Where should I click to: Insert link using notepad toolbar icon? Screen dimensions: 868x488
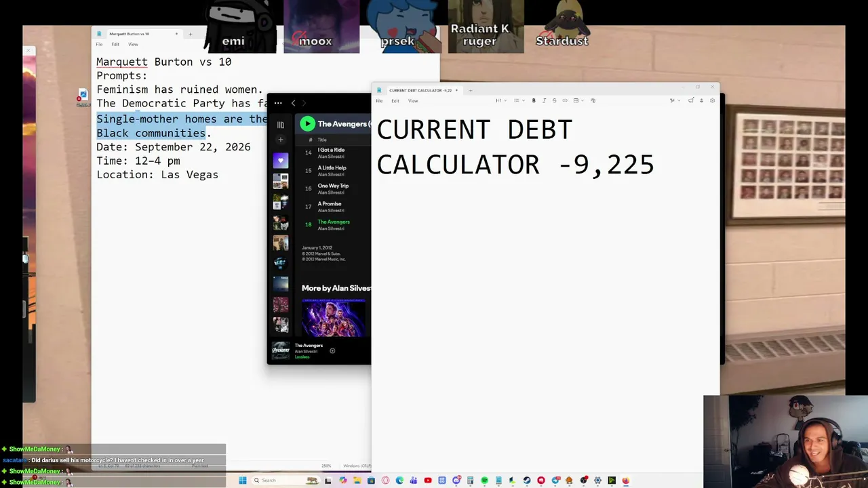565,100
